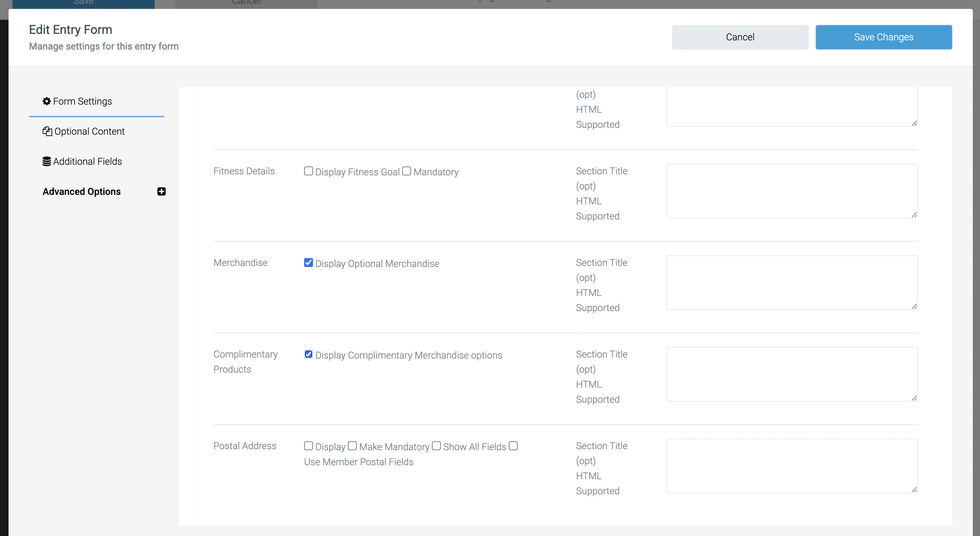Tick the Make Mandatory postal checkbox
This screenshot has width=980, height=536.
[x=352, y=446]
